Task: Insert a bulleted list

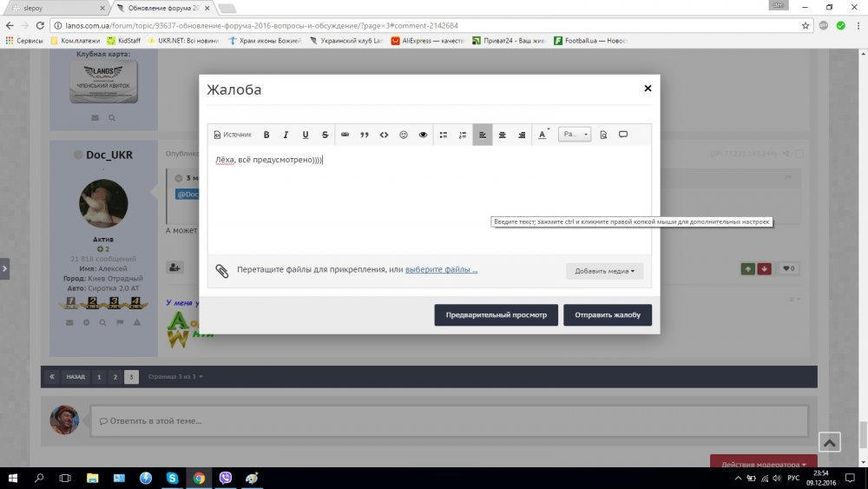Action: click(x=443, y=135)
